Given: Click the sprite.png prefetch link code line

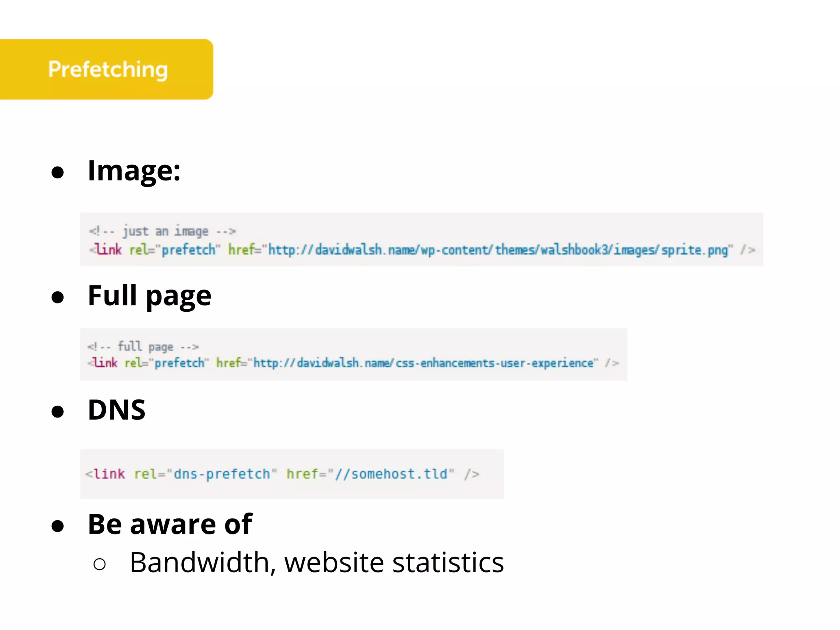Looking at the screenshot, I should coord(422,249).
